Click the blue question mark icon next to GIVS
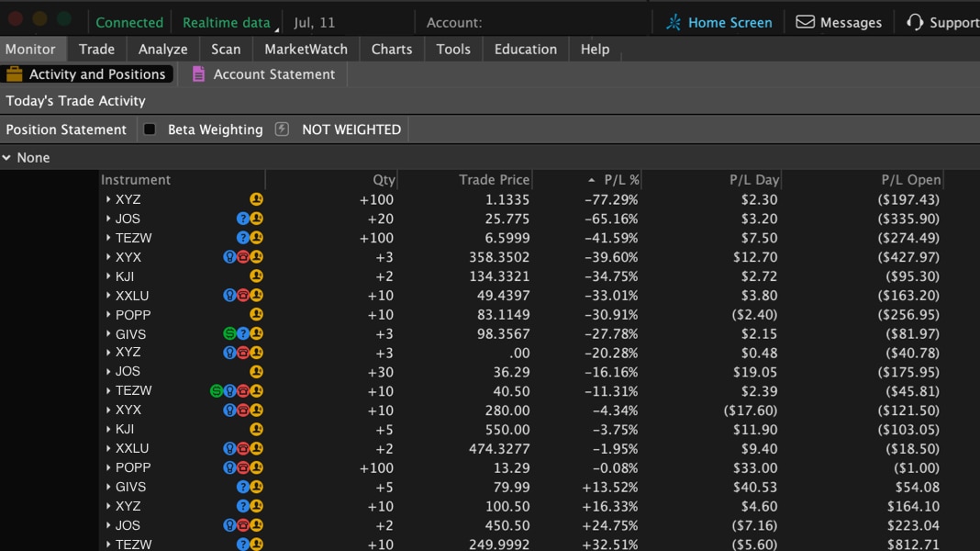Image resolution: width=980 pixels, height=551 pixels. [243, 332]
